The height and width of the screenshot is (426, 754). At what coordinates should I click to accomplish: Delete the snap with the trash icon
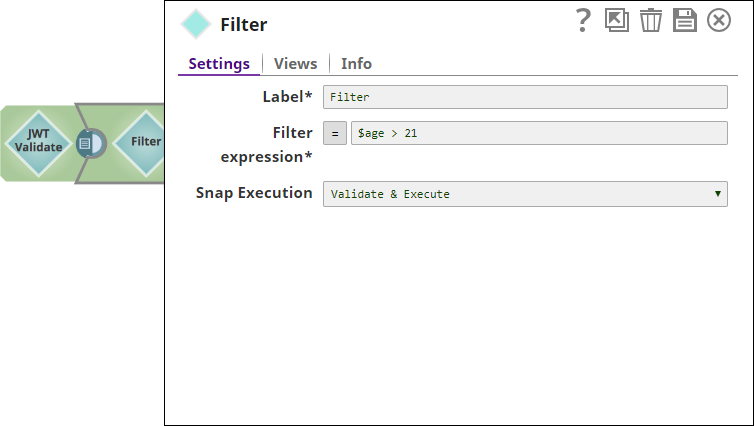pyautogui.click(x=651, y=21)
